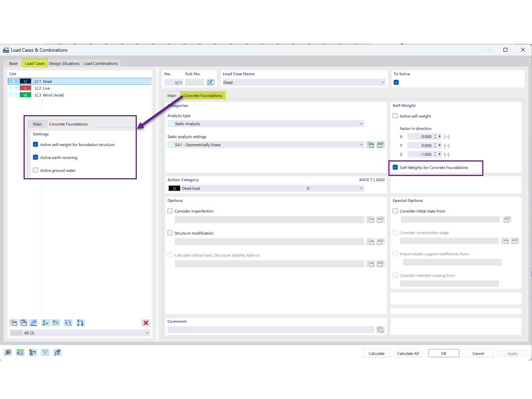Click green W swatch of LC3 Wind
This screenshot has width=532, height=399.
point(25,95)
